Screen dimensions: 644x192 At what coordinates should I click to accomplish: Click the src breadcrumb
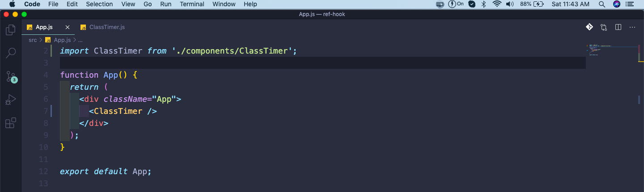click(x=33, y=40)
